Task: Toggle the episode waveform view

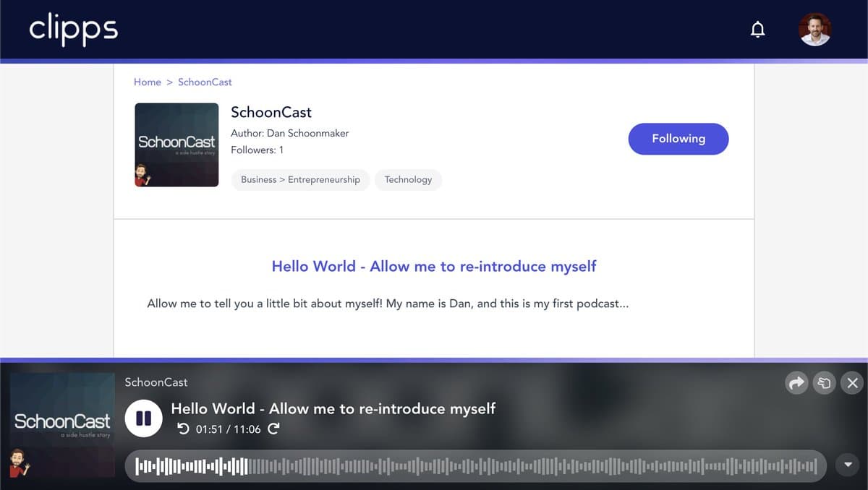Action: tap(476, 465)
